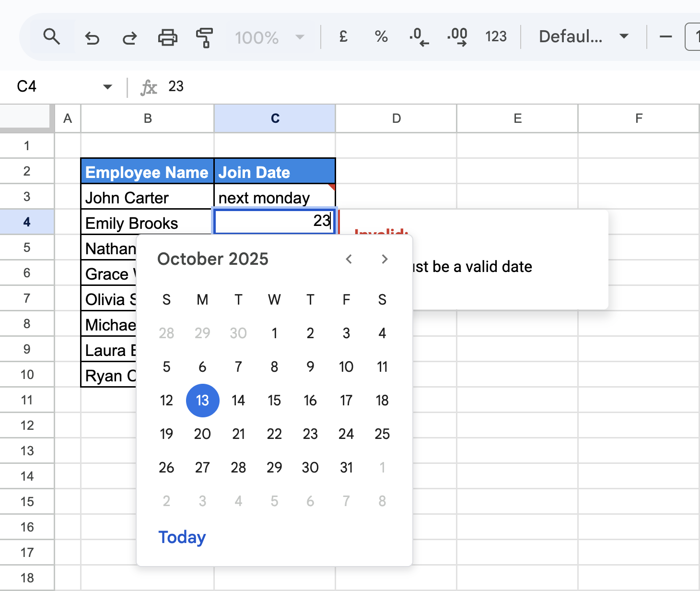Screen dimensions: 700x591
Task: Format as currency with pound icon
Action: (343, 36)
